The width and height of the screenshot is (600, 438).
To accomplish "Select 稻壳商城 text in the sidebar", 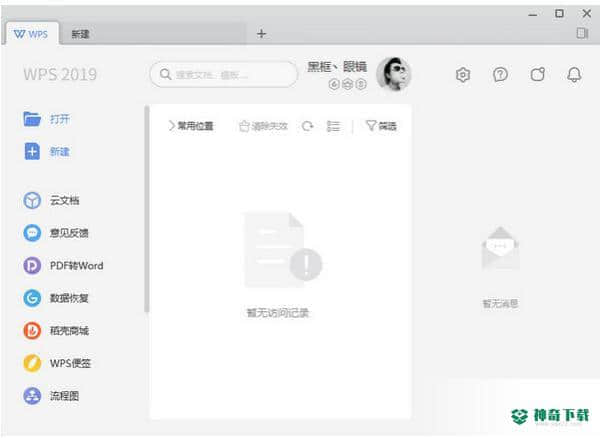I will 69,331.
